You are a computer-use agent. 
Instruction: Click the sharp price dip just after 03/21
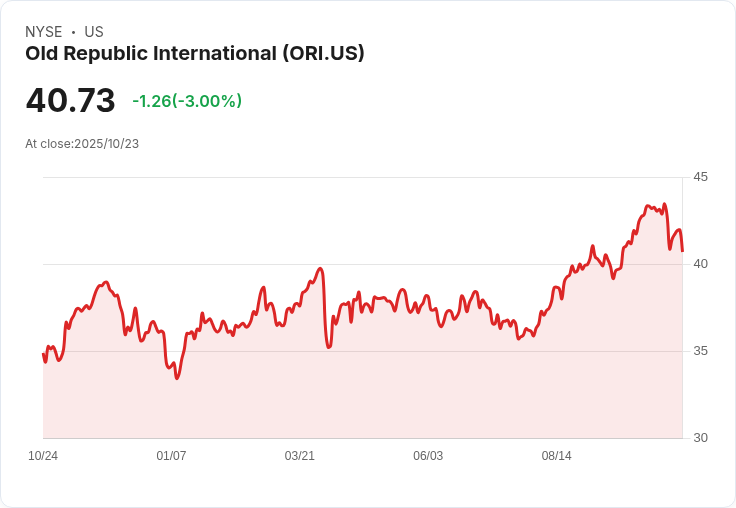tap(328, 347)
